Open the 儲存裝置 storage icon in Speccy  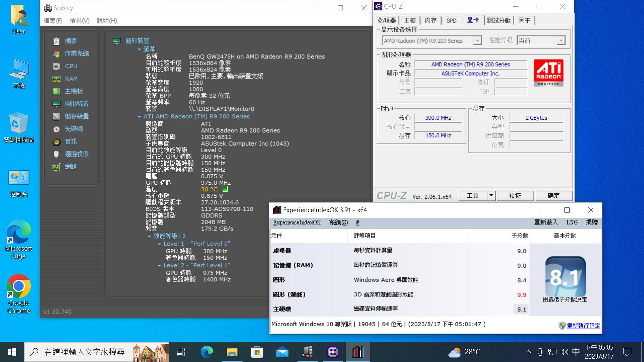pos(56,116)
